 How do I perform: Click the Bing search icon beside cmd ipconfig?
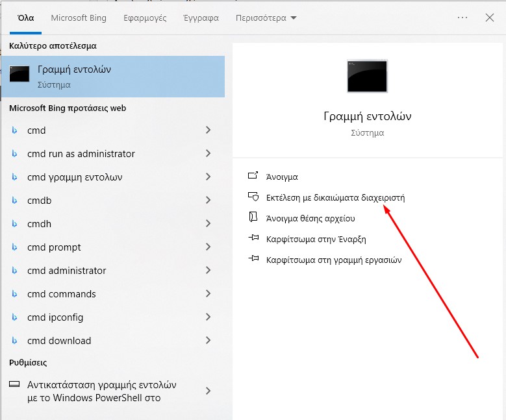click(x=15, y=317)
